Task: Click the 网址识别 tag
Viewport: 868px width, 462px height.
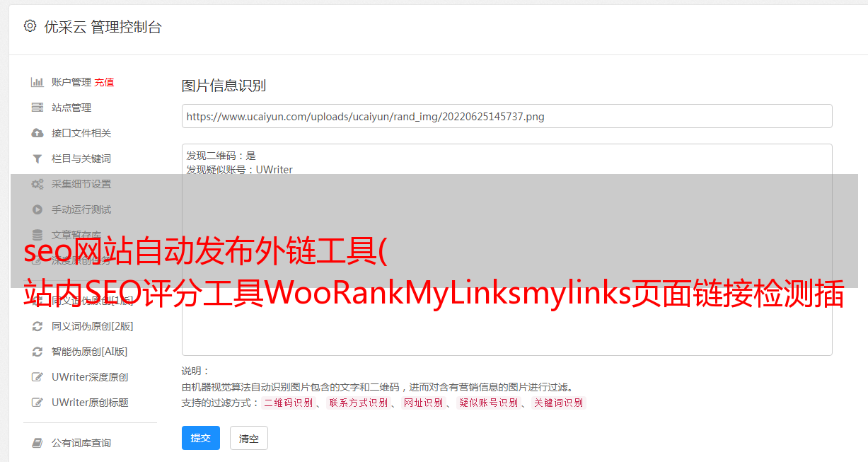Action: coord(423,403)
